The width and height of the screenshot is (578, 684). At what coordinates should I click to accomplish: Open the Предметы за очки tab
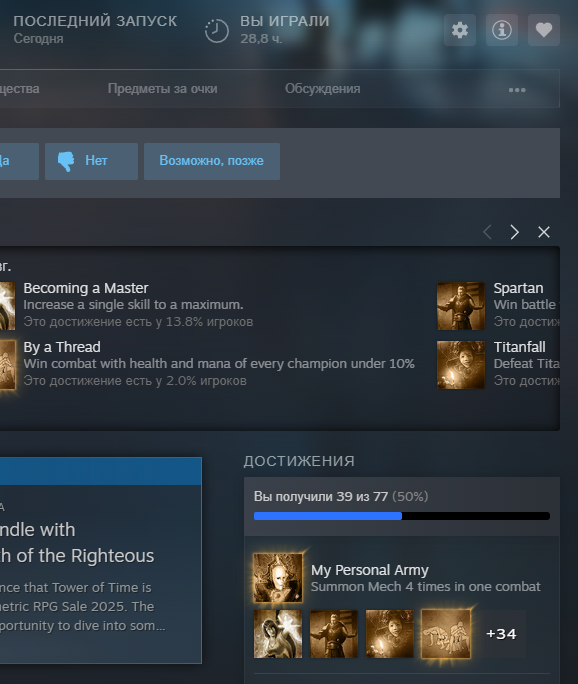[162, 89]
